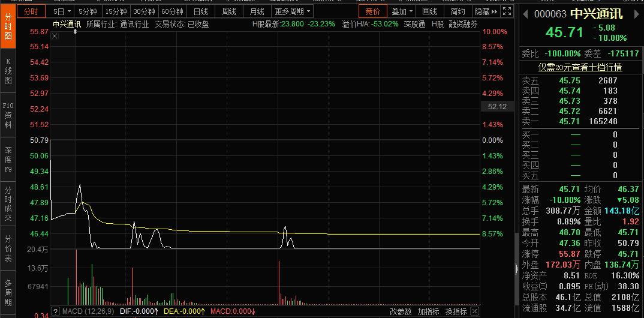Click the H股 tag
The height and width of the screenshot is (318, 644).
coord(437,24)
